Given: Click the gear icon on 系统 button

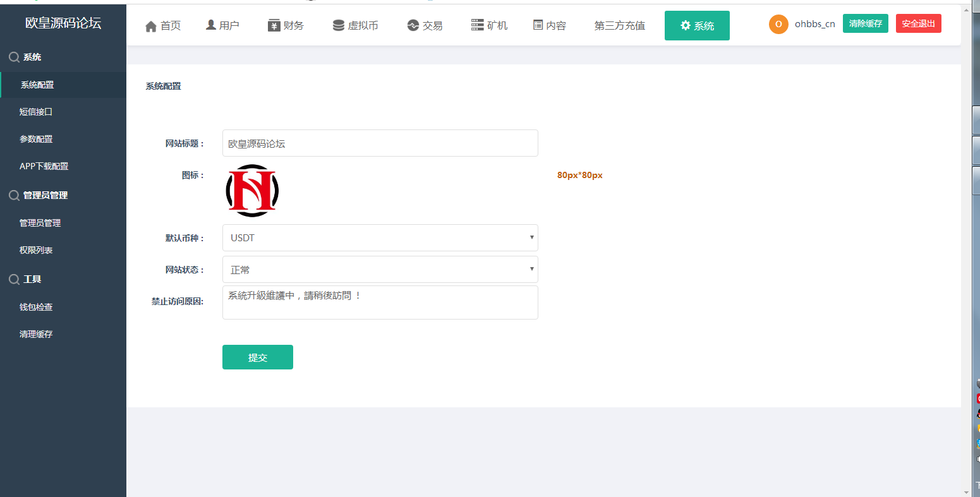Looking at the screenshot, I should (684, 25).
